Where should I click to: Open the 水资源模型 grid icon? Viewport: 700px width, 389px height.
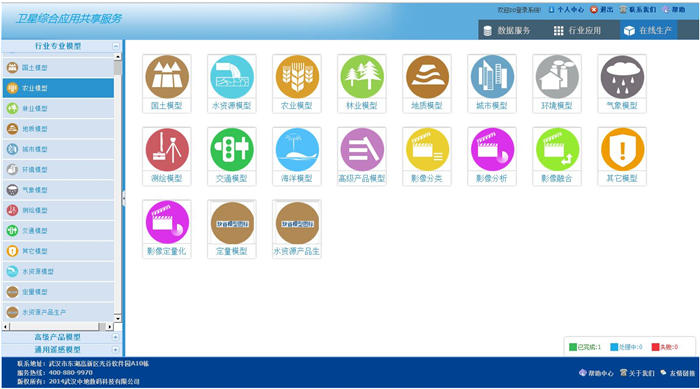tap(232, 84)
